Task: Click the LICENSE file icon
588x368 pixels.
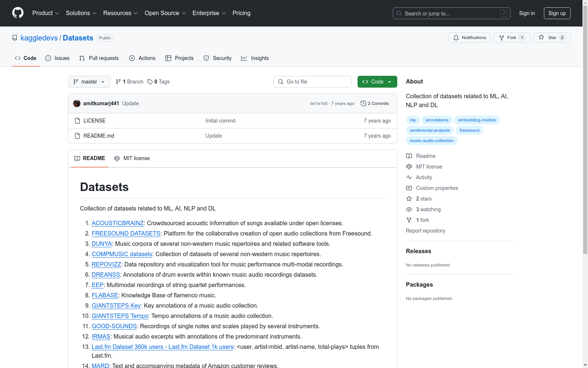Action: [x=77, y=121]
